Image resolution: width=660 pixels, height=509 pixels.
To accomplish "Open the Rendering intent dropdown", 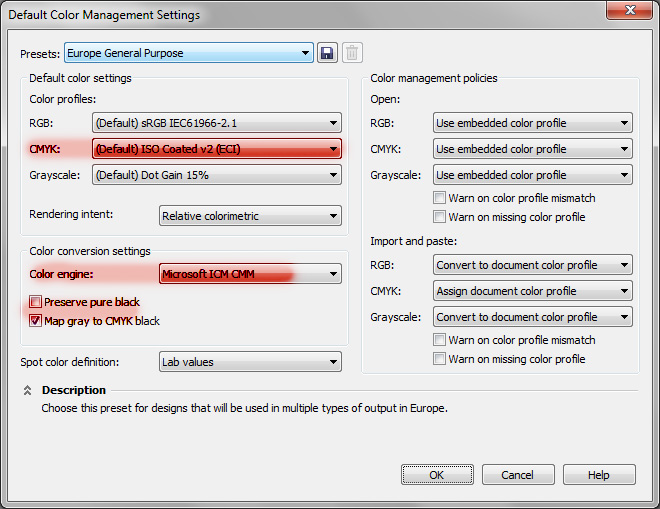I will point(250,216).
